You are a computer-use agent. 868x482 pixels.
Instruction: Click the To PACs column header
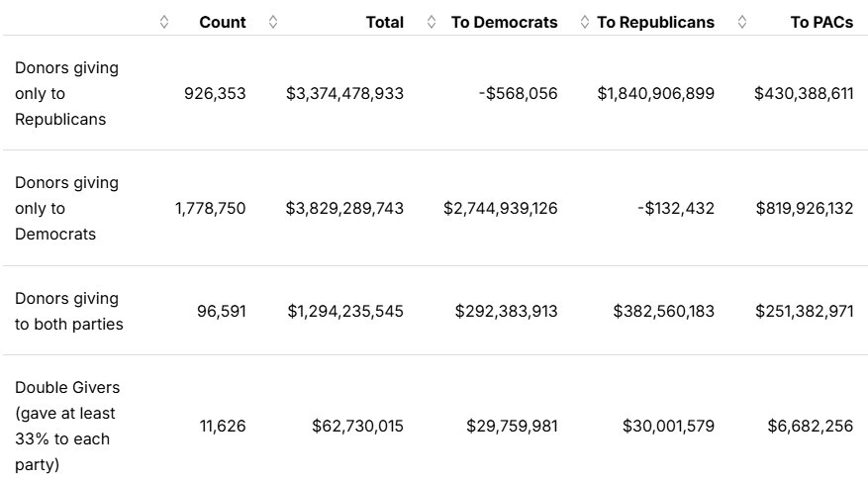(x=821, y=22)
